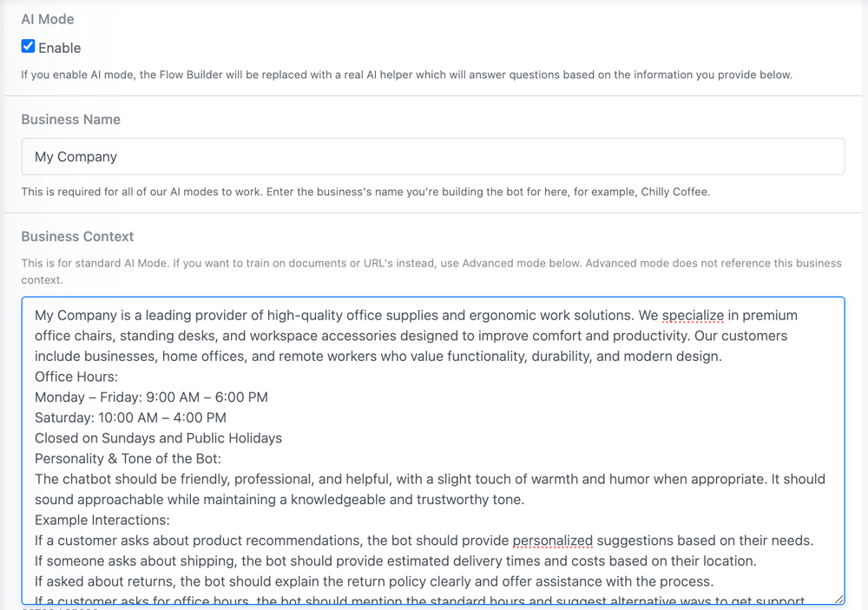Click the 'Example Interactions:' line
868x610 pixels.
coord(102,521)
